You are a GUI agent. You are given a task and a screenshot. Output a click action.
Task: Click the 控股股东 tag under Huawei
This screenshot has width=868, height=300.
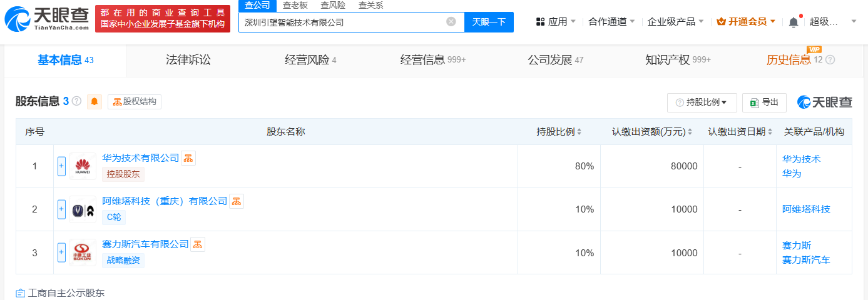click(123, 174)
